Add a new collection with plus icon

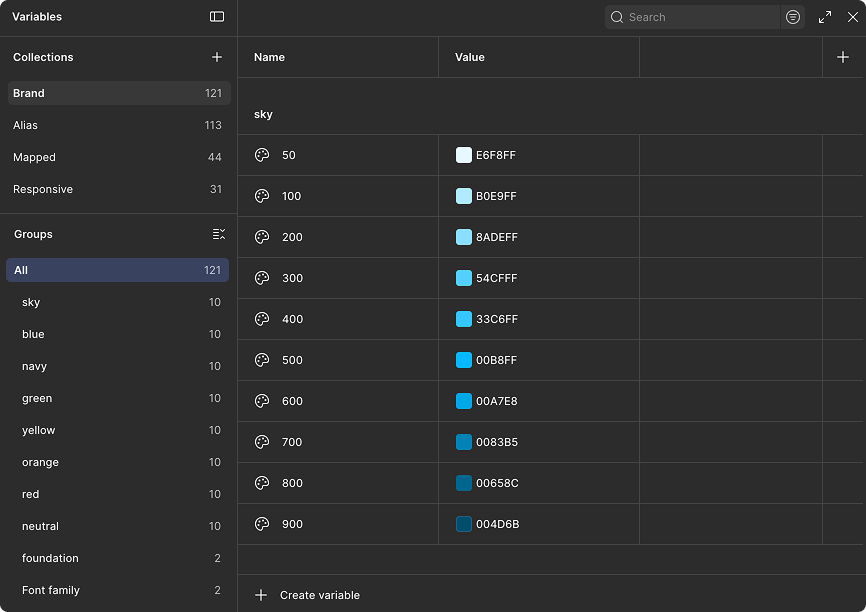pyautogui.click(x=217, y=57)
